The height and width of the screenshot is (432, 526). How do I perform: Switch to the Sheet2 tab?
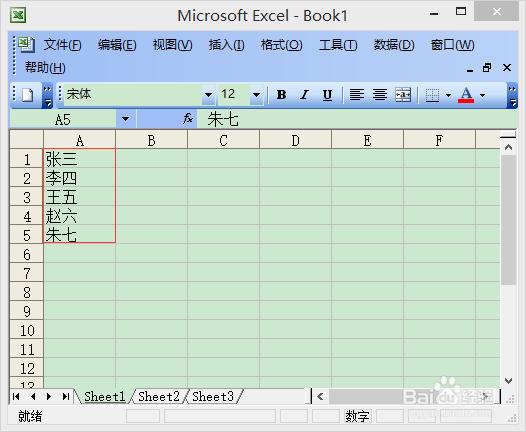pos(159,396)
